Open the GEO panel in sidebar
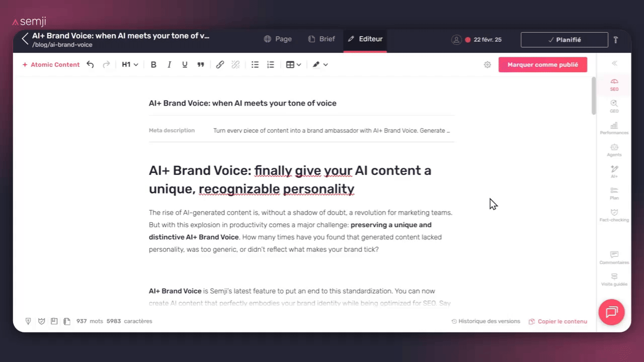This screenshot has height=362, width=644. click(x=614, y=106)
